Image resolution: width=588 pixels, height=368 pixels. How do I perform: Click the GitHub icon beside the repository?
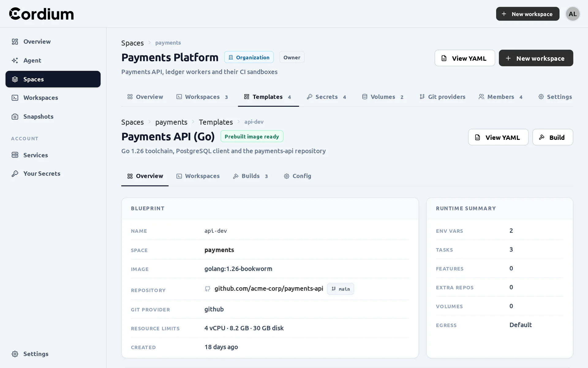pyautogui.click(x=208, y=289)
